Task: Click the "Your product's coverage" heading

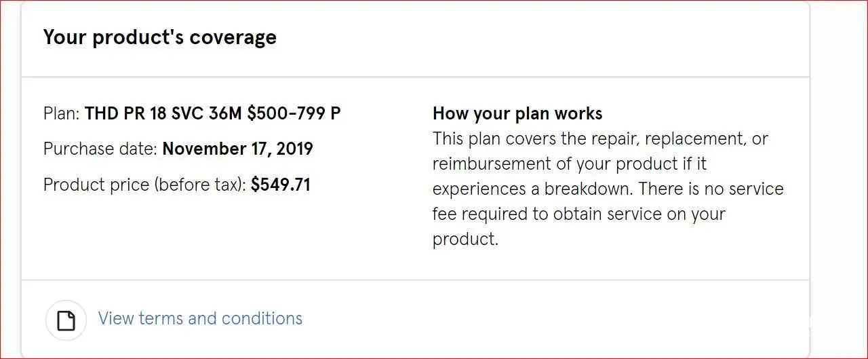Action: (160, 37)
